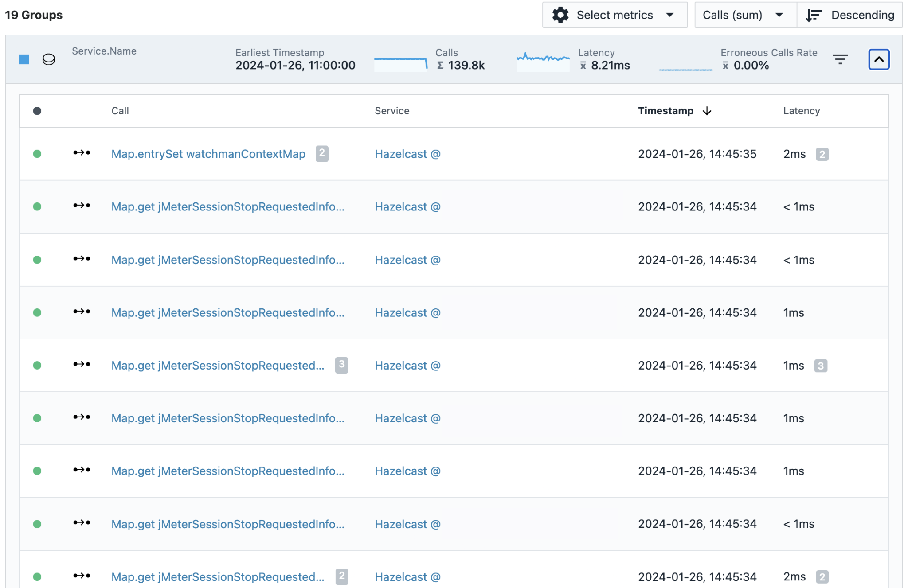This screenshot has width=908, height=588.
Task: Click the dark status dot in table header
Action: (37, 111)
